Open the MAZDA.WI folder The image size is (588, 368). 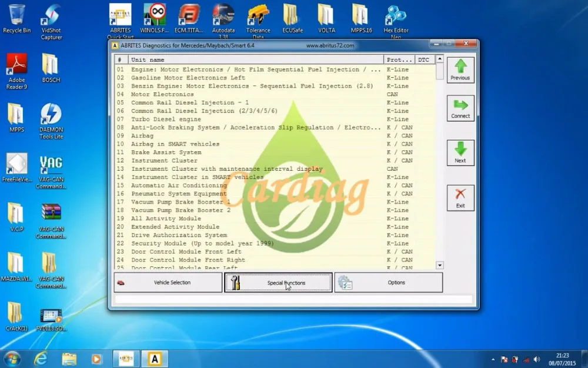click(x=16, y=267)
